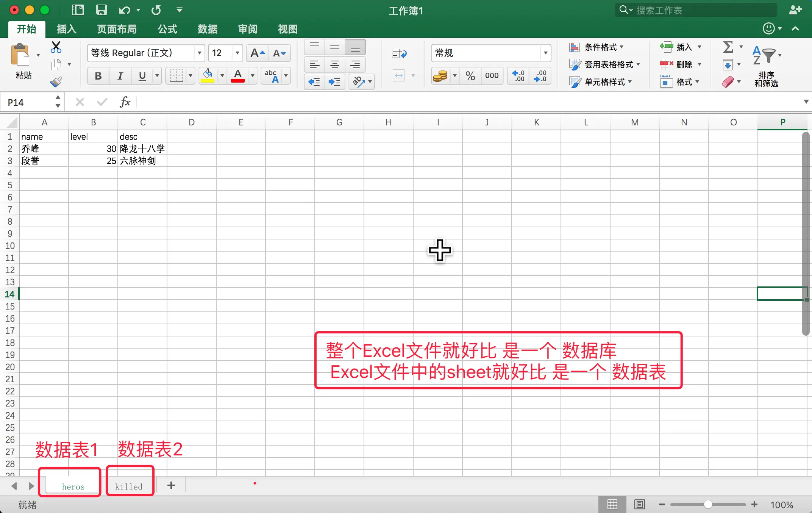This screenshot has width=812, height=513.
Task: Expand the formula bar chevron
Action: coord(806,102)
